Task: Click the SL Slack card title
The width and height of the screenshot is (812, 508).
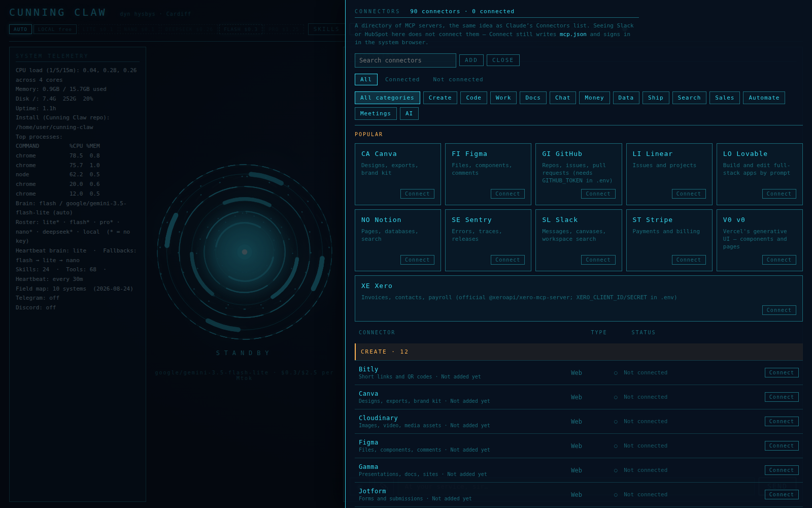Action: [560, 220]
